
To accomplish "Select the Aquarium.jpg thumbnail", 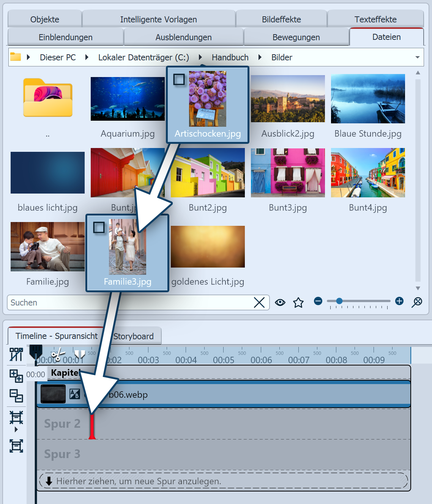I will (128, 99).
